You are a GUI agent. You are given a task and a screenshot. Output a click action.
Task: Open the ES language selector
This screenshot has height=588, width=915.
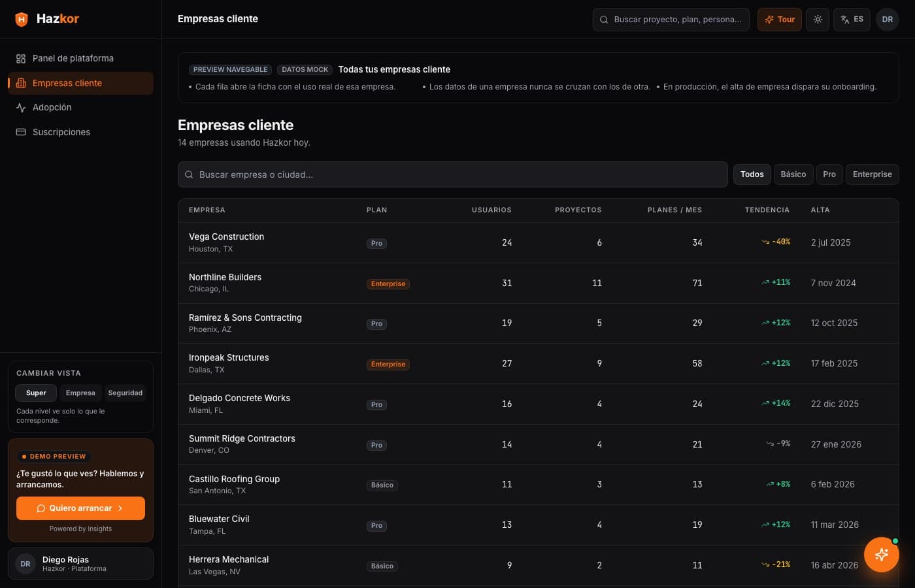(x=852, y=20)
